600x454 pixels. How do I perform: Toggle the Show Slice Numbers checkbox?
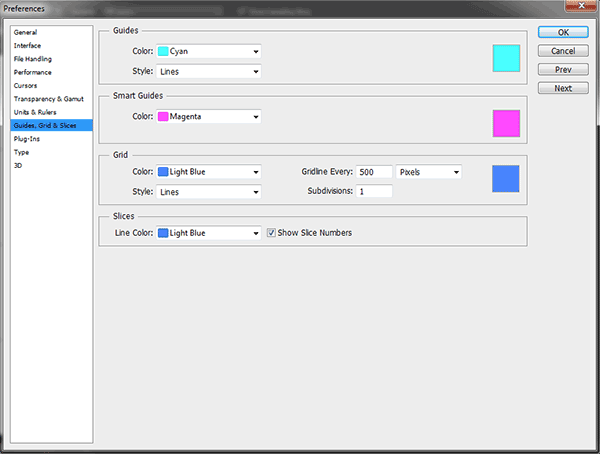pos(271,233)
